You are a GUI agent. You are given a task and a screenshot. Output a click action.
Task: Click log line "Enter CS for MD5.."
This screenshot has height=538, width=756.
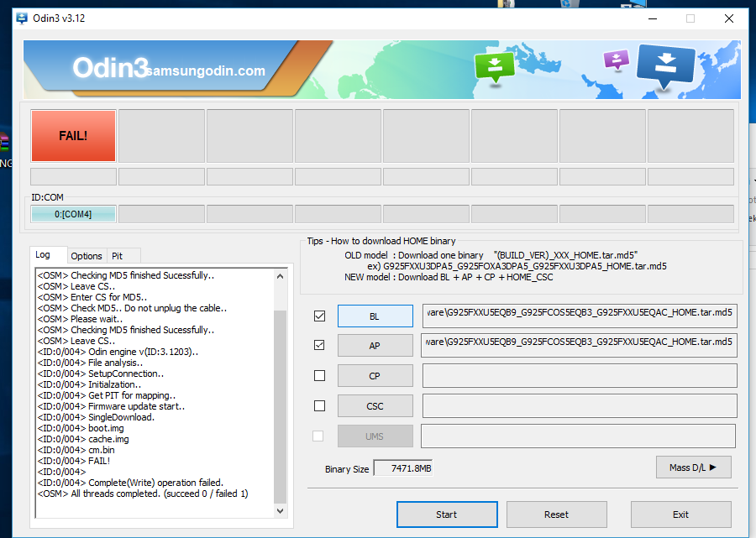(109, 297)
